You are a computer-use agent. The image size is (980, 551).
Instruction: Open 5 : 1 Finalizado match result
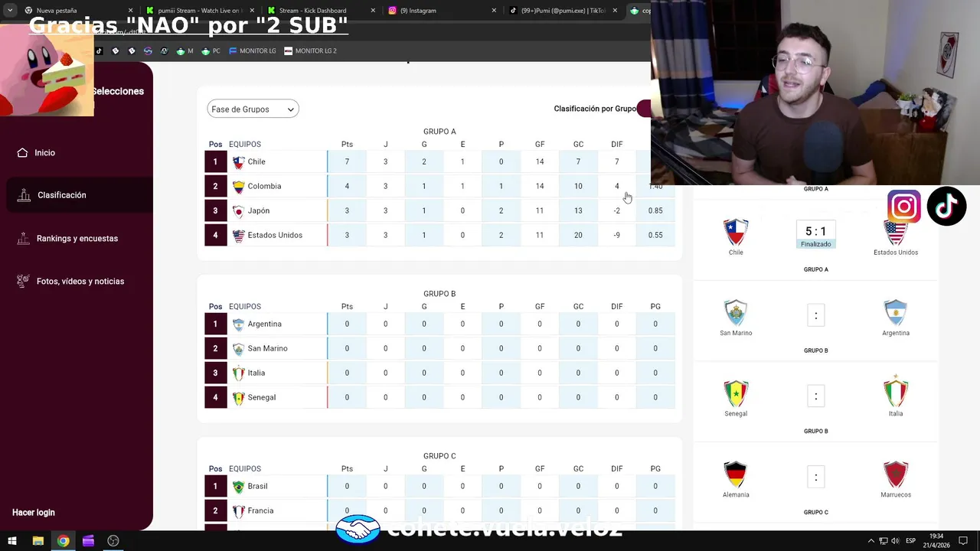pyautogui.click(x=815, y=235)
